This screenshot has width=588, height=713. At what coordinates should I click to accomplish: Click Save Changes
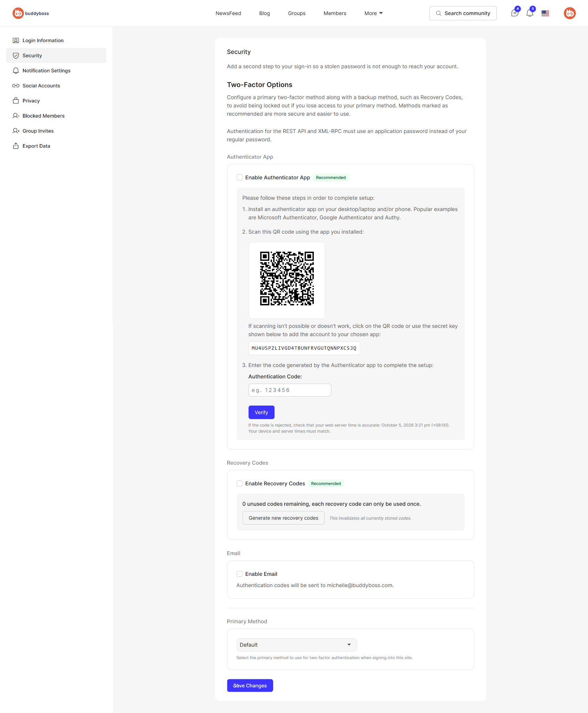coord(250,685)
